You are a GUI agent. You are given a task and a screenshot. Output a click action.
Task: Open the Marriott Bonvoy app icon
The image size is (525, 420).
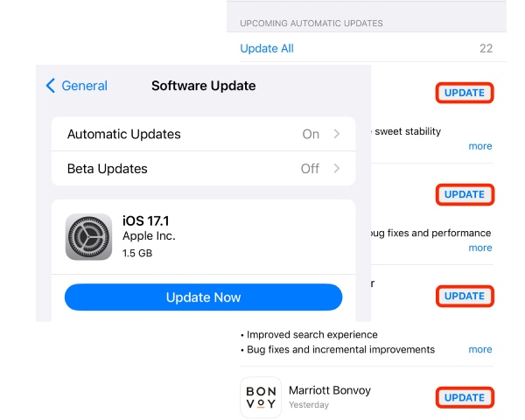pos(261,397)
